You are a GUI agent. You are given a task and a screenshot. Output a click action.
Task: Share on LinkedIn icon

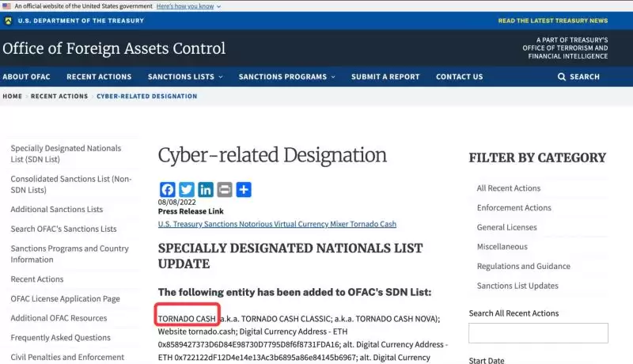(x=206, y=190)
